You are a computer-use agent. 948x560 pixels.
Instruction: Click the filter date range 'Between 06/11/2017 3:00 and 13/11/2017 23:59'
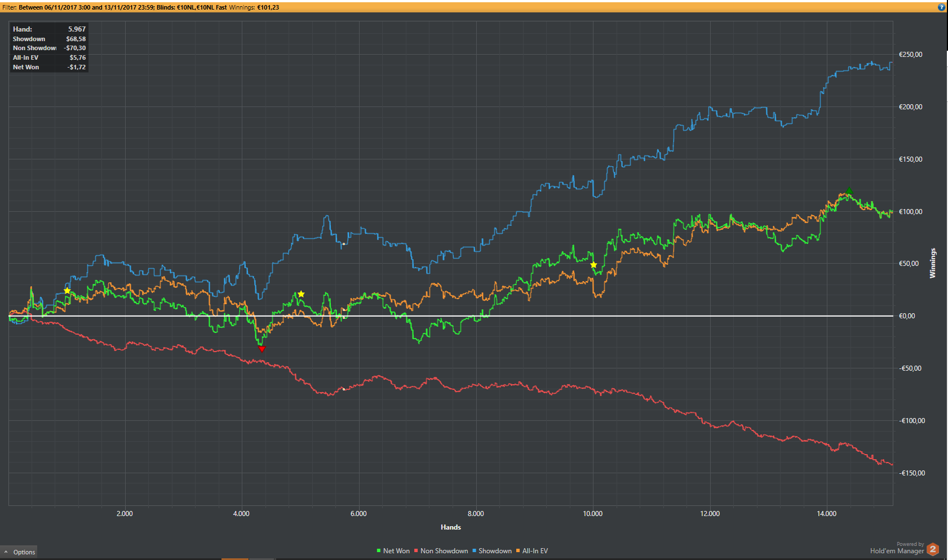pos(86,7)
